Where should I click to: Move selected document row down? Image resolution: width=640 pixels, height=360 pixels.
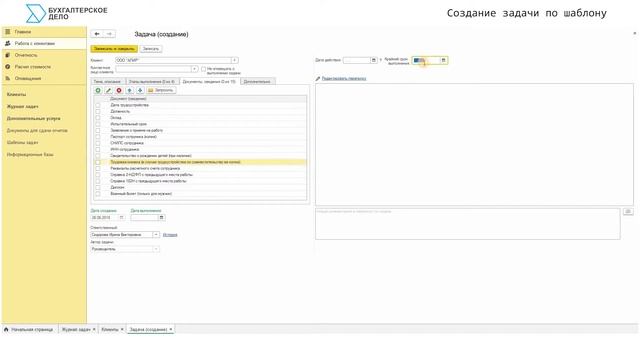pos(140,90)
